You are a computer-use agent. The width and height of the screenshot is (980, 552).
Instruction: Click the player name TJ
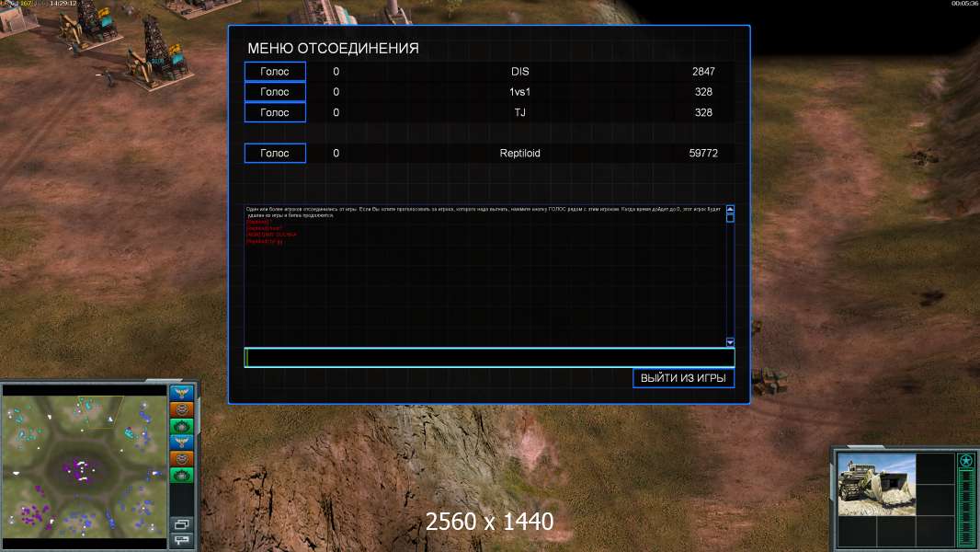click(x=520, y=112)
